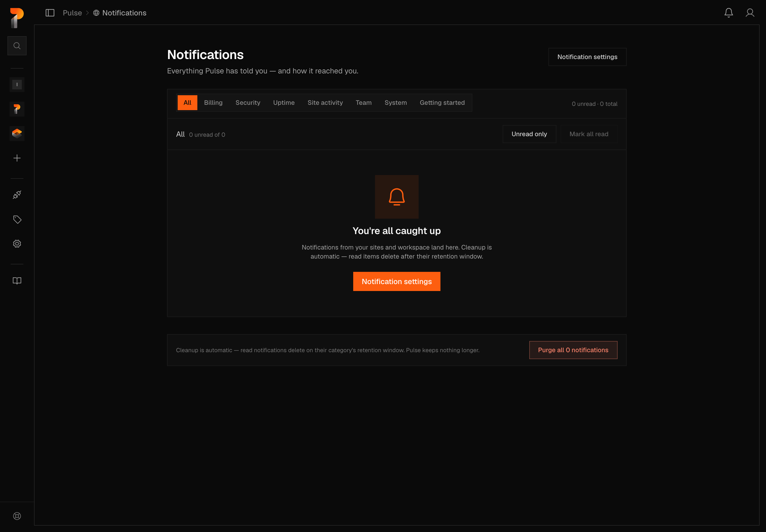
Task: Go to the Pulse breadcrumb link
Action: tap(72, 13)
